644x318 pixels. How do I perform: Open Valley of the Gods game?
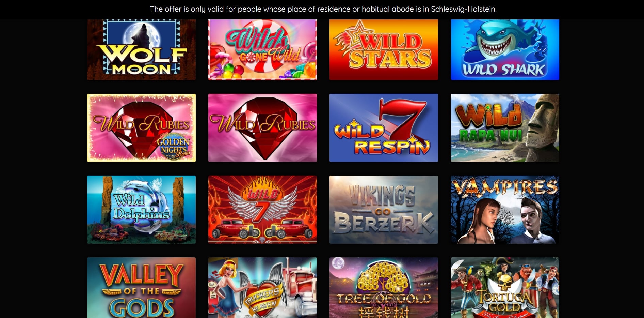pyautogui.click(x=141, y=288)
